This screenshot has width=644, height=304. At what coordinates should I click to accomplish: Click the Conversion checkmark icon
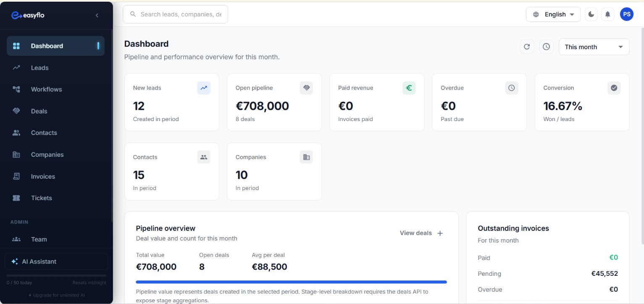point(614,88)
